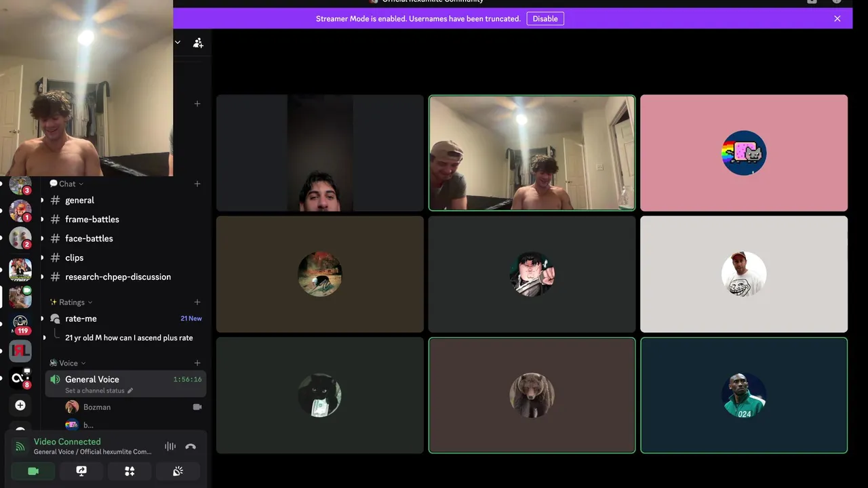
Task: Open server name dropdown chevron
Action: 178,42
